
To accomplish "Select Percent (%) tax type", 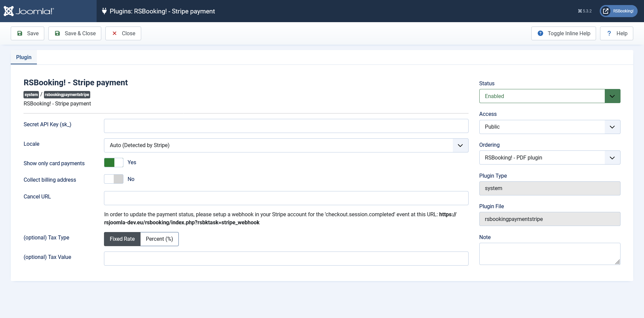I will pyautogui.click(x=159, y=239).
